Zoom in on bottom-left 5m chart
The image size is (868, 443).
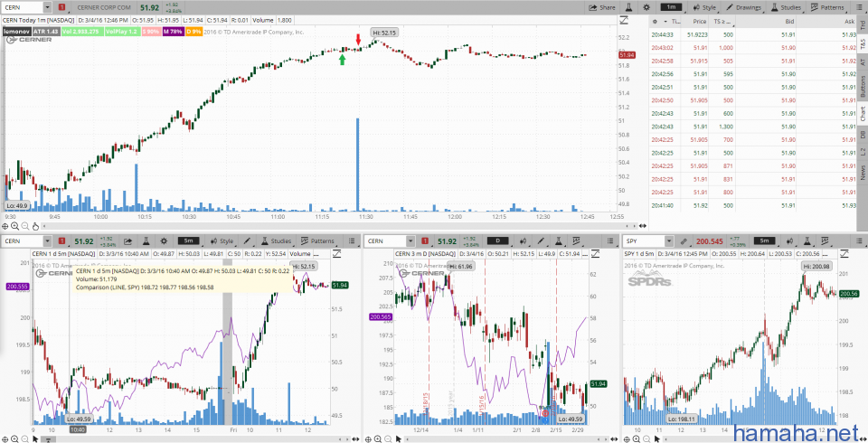pos(15,439)
